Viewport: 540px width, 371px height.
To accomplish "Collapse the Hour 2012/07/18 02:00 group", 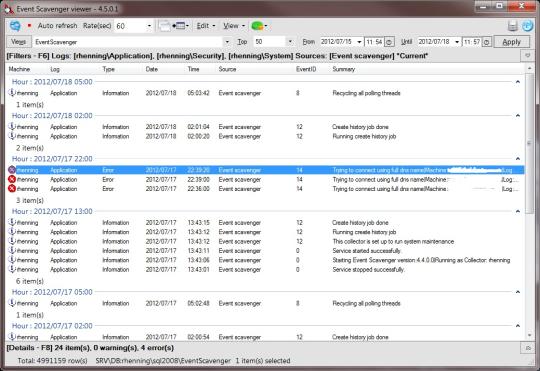I will coord(518,116).
